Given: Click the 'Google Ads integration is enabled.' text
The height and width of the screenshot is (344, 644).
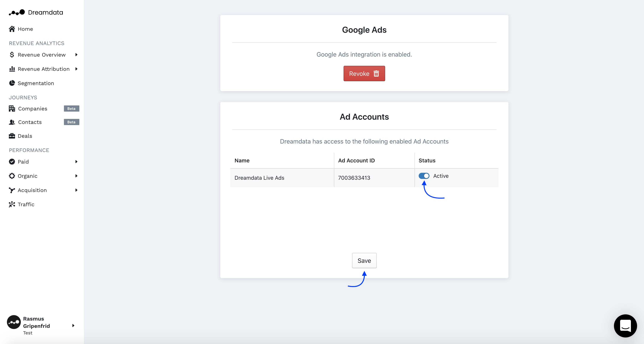Looking at the screenshot, I should click(x=364, y=54).
